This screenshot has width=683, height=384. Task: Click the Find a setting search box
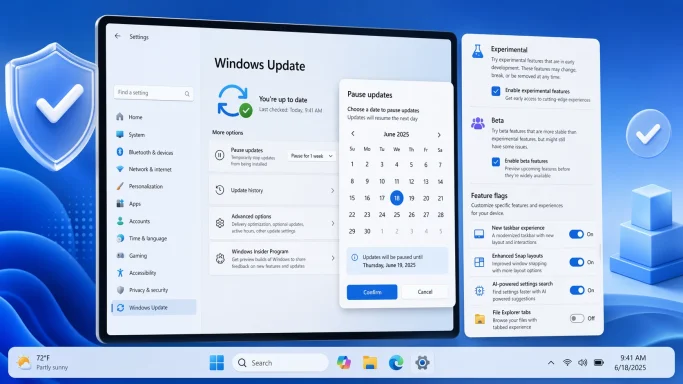153,93
